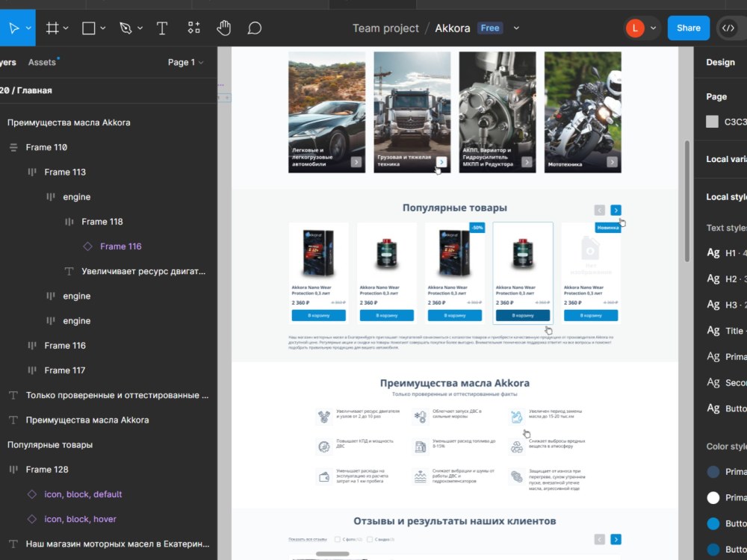Click the Akkora file name
Image resolution: width=747 pixels, height=560 pixels.
pos(452,28)
